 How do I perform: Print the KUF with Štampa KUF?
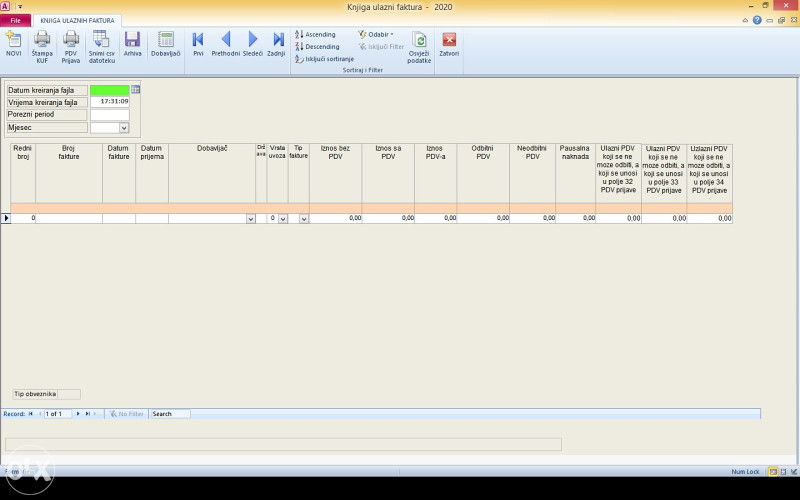click(x=42, y=47)
